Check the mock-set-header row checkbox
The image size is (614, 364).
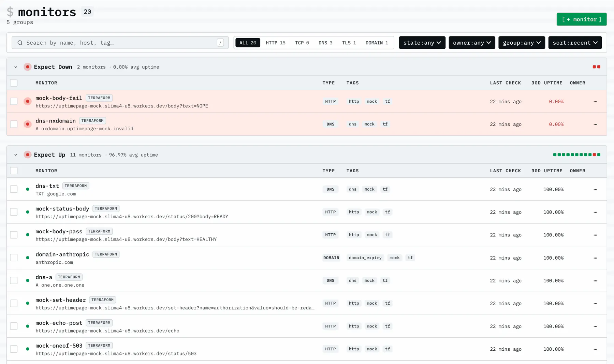pyautogui.click(x=14, y=303)
